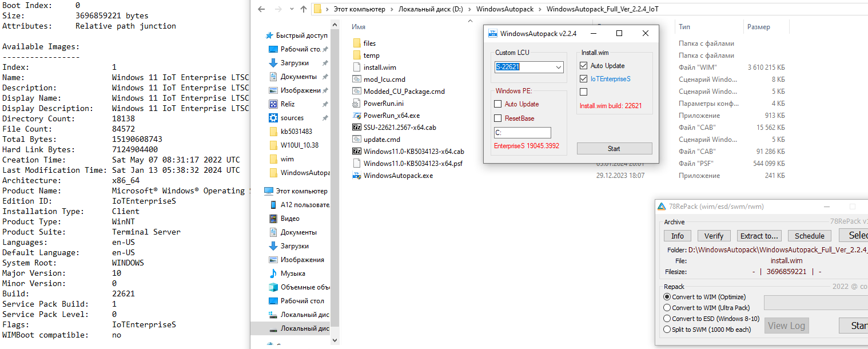The image size is (868, 349).
Task: Select the install.wim file icon
Action: pyautogui.click(x=357, y=67)
